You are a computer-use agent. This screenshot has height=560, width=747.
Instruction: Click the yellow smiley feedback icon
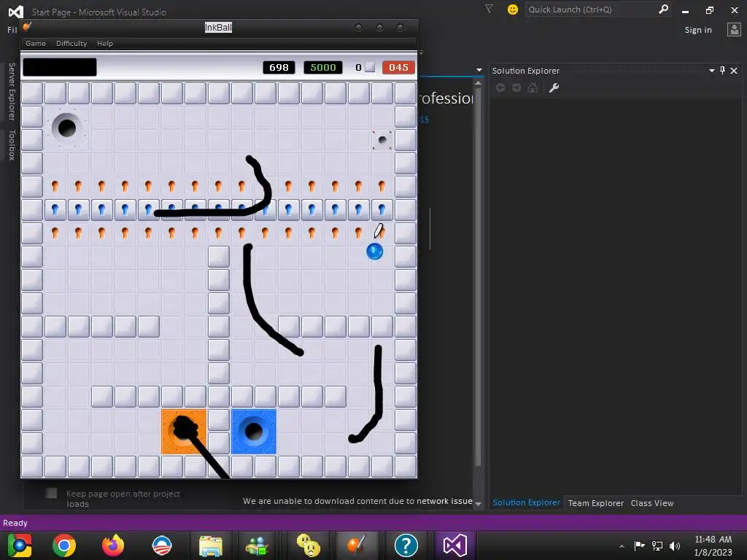pos(513,9)
